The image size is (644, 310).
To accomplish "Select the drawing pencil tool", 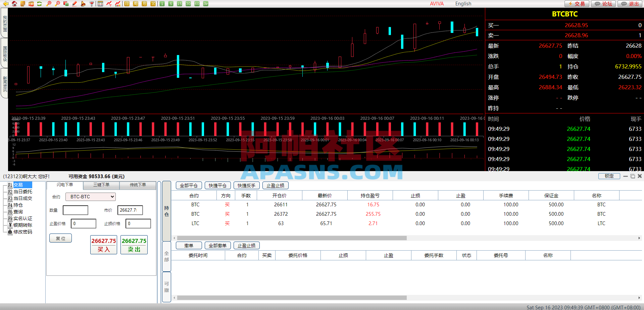I will (x=75, y=4).
